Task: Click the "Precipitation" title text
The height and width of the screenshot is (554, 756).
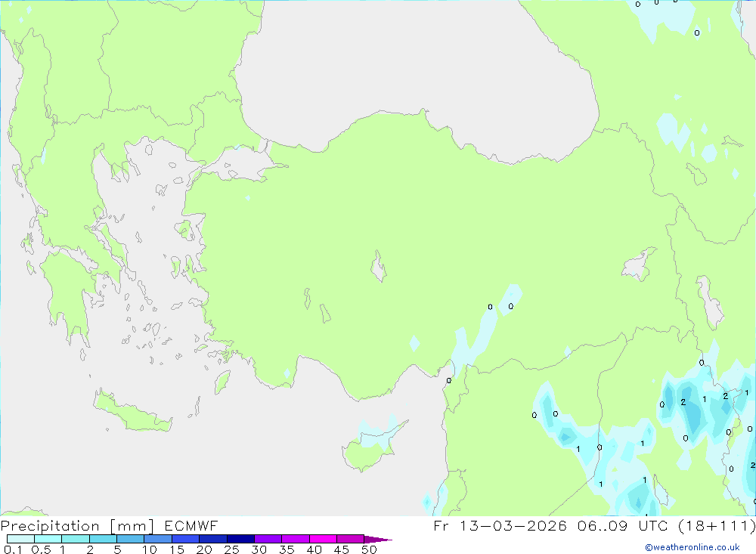Action: click(x=50, y=525)
